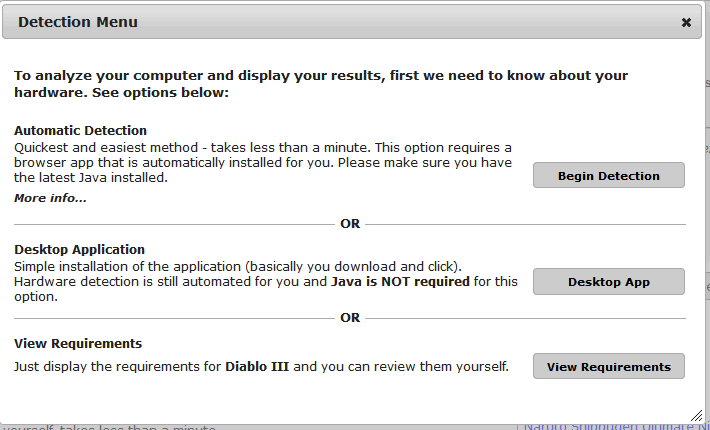Click the "Simple installation of the application" sentence
The height and width of the screenshot is (430, 710).
point(238,266)
